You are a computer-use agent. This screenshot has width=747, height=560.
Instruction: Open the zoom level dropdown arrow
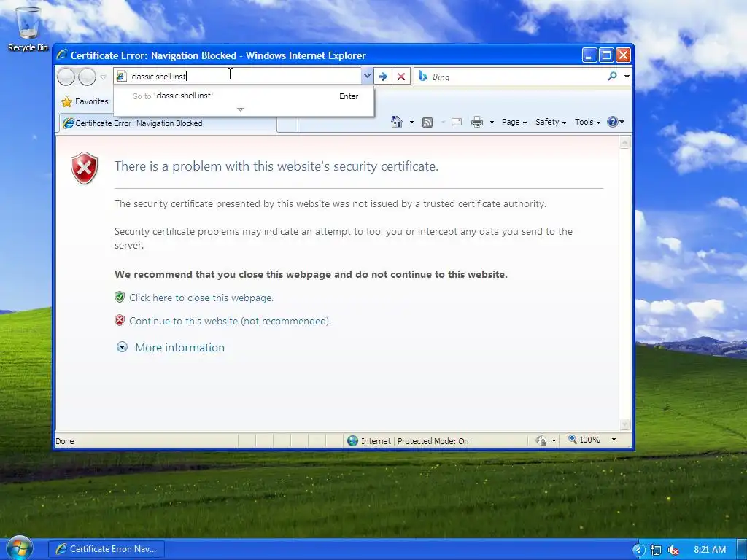(614, 440)
